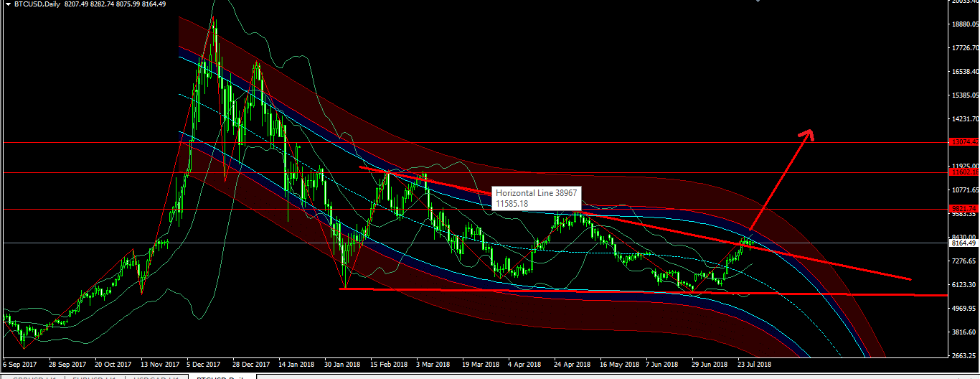The width and height of the screenshot is (980, 379).
Task: Click the 13 Nov 2017 date label
Action: pyautogui.click(x=159, y=364)
